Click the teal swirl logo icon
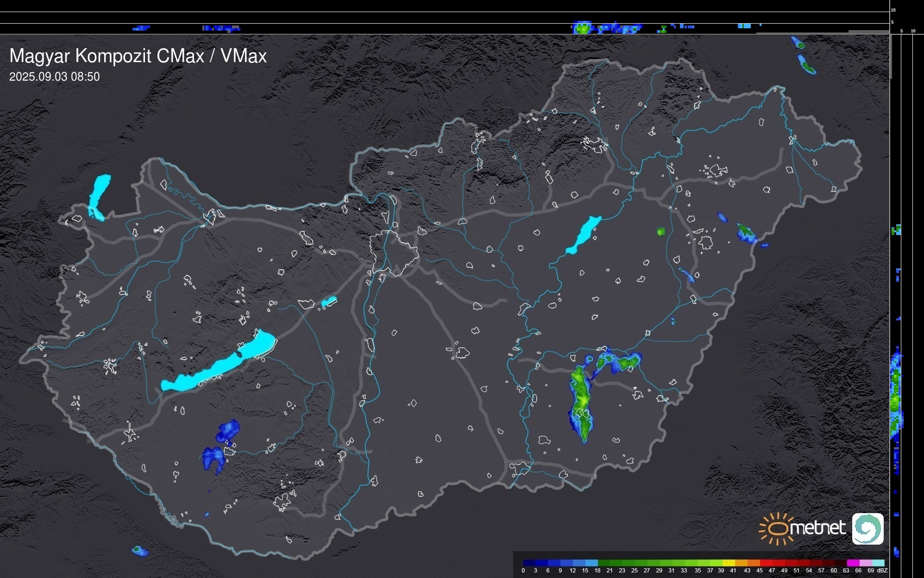The height and width of the screenshot is (578, 924). pyautogui.click(x=867, y=528)
